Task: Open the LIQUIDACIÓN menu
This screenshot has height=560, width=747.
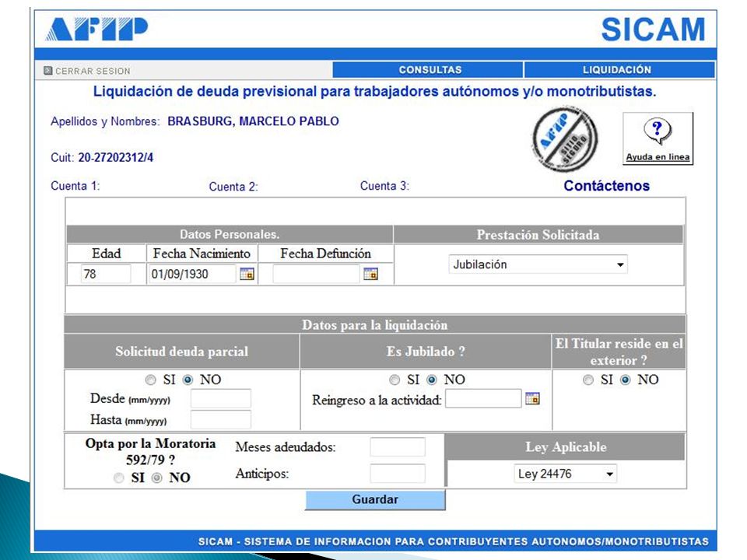Action: coord(619,69)
